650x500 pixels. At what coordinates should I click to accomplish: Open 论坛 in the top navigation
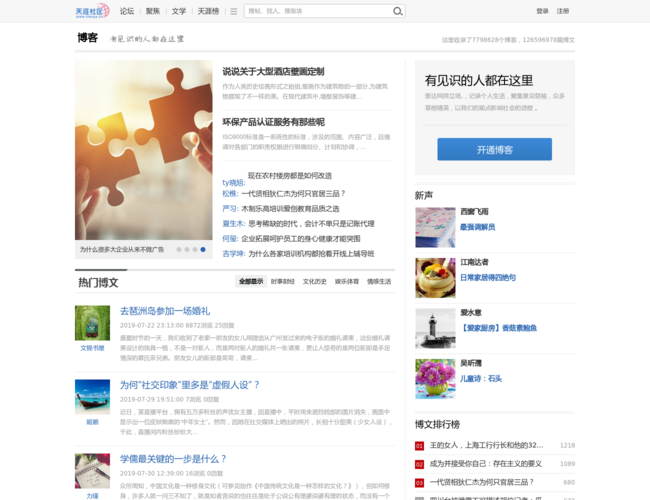(x=127, y=12)
